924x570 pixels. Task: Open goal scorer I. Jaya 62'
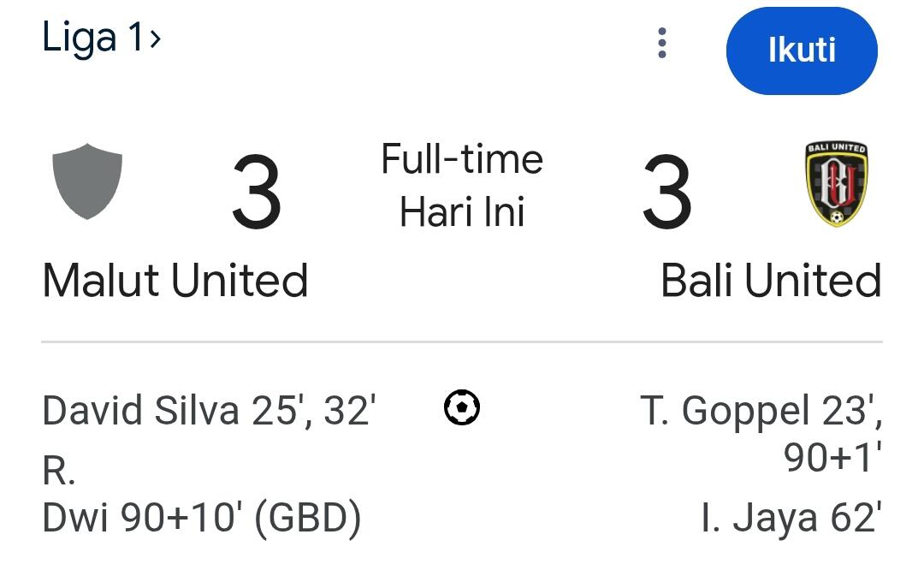(790, 518)
